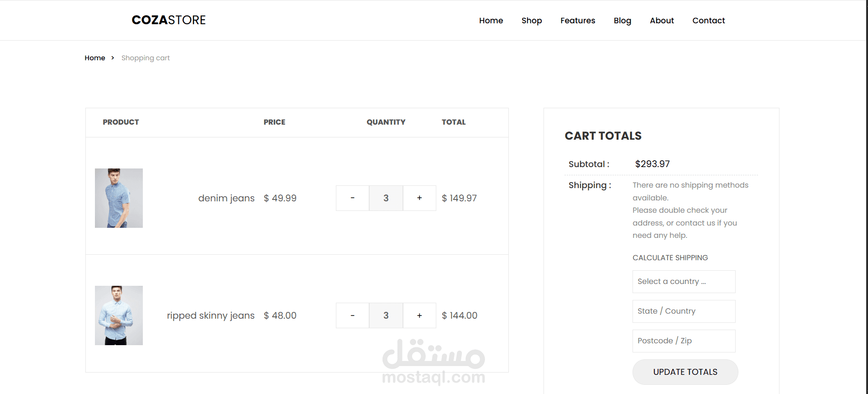
Task: Open the Blog page
Action: (x=622, y=21)
